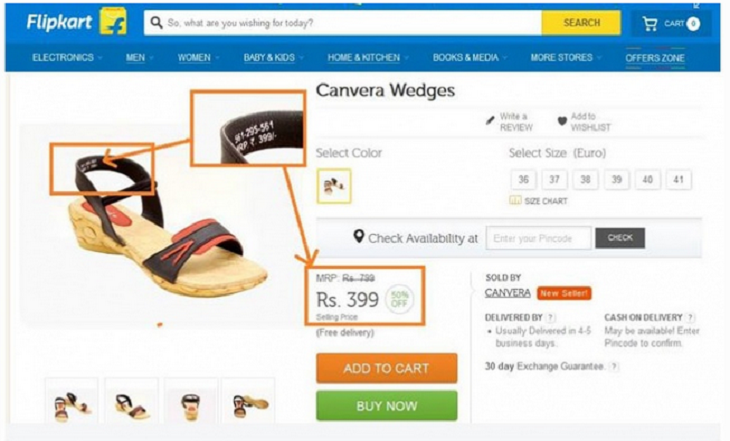Image resolution: width=730 pixels, height=441 pixels.
Task: Open the shopping cart icon
Action: point(650,23)
